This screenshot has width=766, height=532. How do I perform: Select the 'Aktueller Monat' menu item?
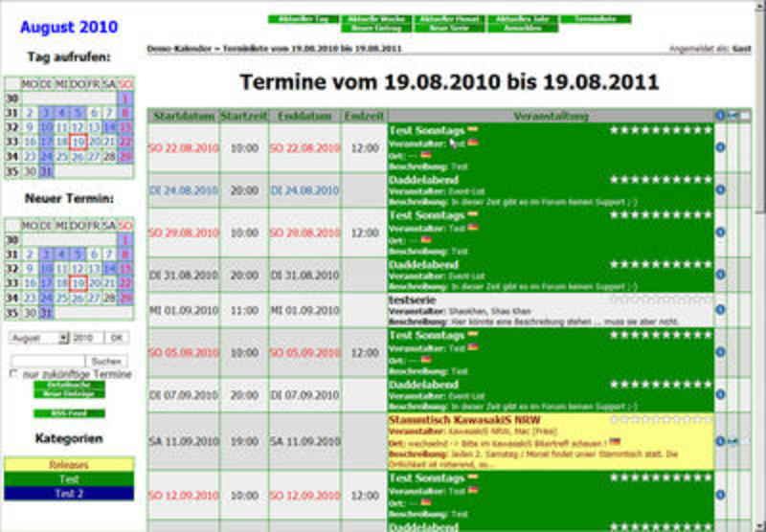[x=451, y=19]
